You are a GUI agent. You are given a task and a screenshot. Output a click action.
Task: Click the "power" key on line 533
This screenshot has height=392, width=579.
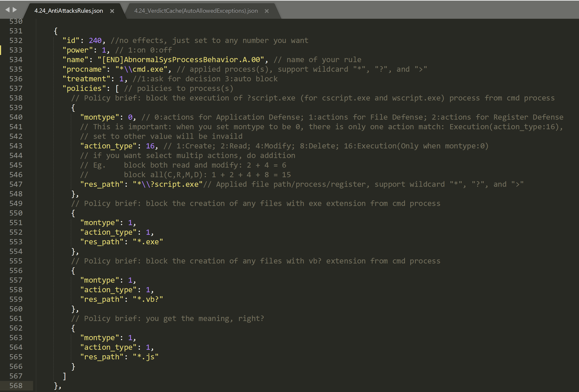point(77,50)
